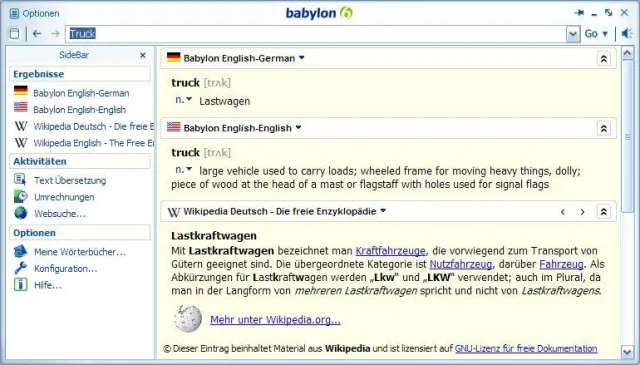The width and height of the screenshot is (640, 365).
Task: Click the Umrechnungen icon
Action: click(20, 196)
